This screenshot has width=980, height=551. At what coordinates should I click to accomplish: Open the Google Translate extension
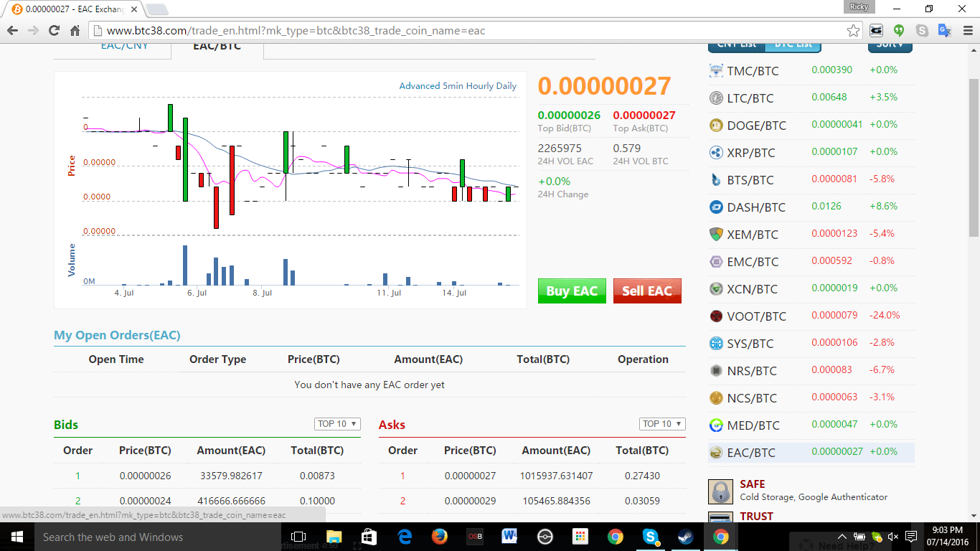[945, 31]
